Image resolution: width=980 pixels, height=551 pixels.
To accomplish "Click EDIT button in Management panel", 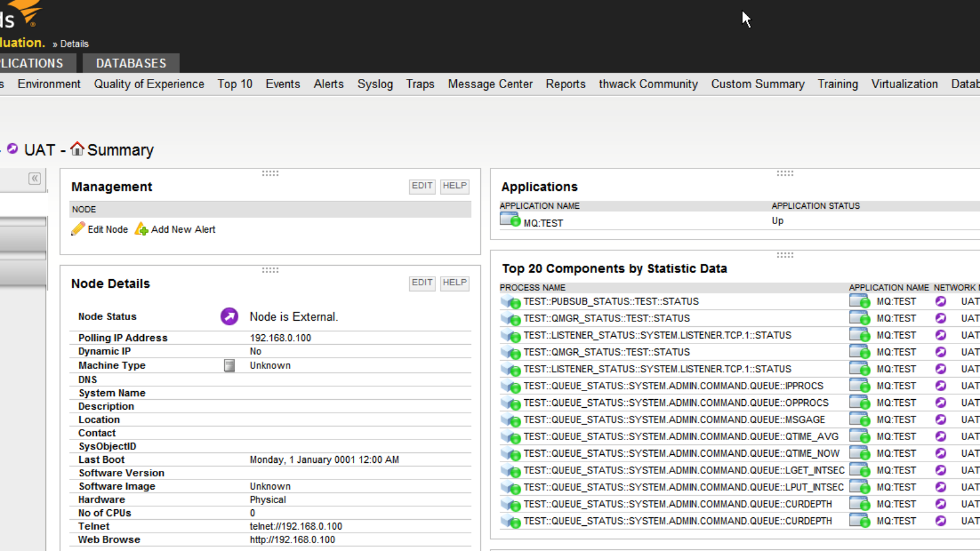I will tap(422, 186).
